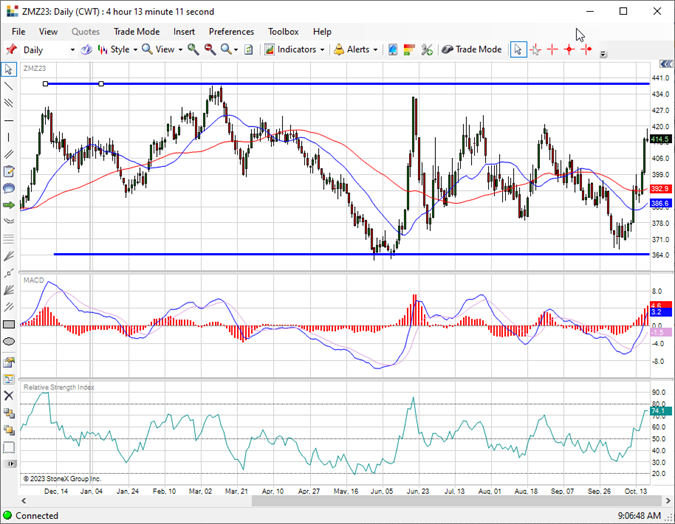The image size is (675, 524).
Task: Click the blue double-arrow collapse icon
Action: (666, 64)
